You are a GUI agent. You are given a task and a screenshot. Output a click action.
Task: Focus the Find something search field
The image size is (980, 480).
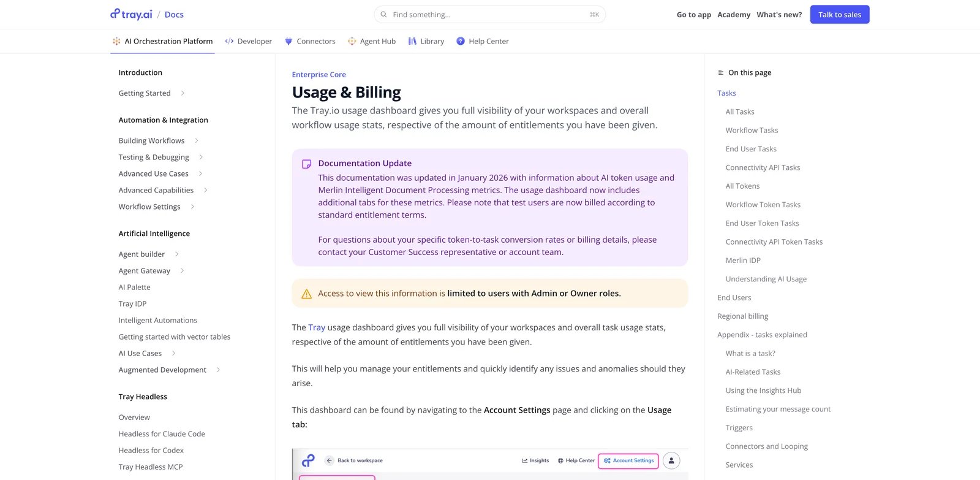tap(490, 15)
